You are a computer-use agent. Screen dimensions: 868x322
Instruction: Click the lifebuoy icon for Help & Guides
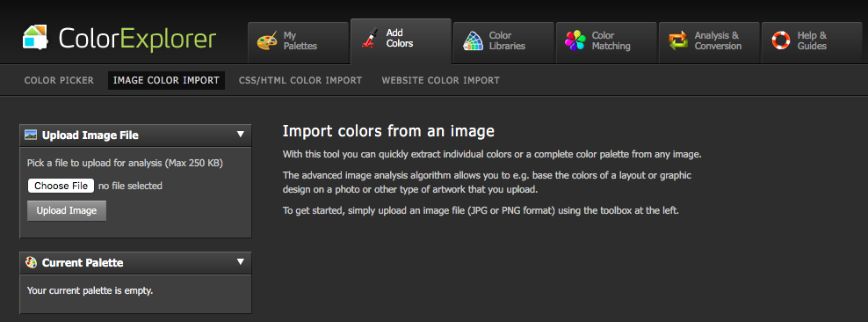[x=781, y=41]
